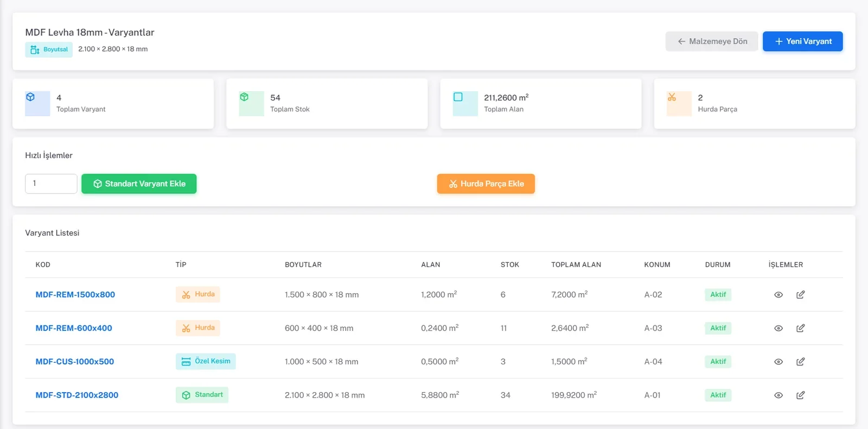This screenshot has width=868, height=429.
Task: Click the box icon on Toplam Stok card
Action: (244, 97)
